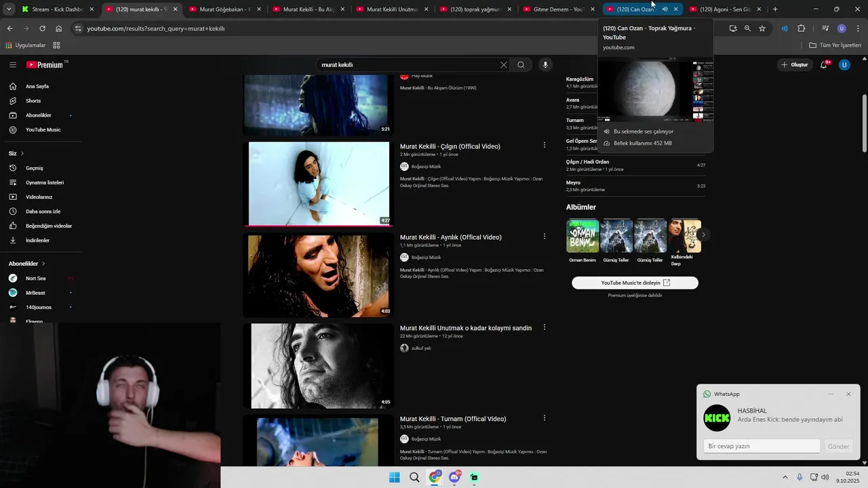Open more options for the Ayrılık video
Image resolution: width=868 pixels, height=488 pixels.
[x=545, y=237]
